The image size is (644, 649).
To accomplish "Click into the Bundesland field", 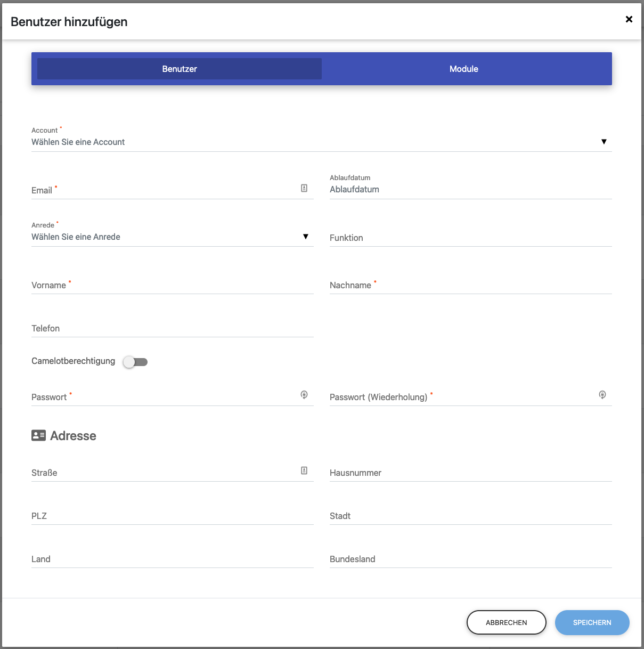I will click(x=470, y=559).
